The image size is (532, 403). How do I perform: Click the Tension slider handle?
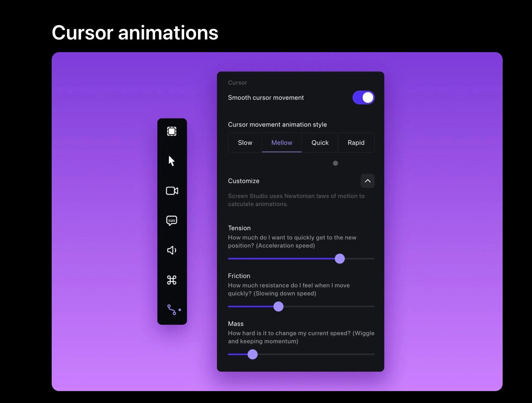point(340,258)
